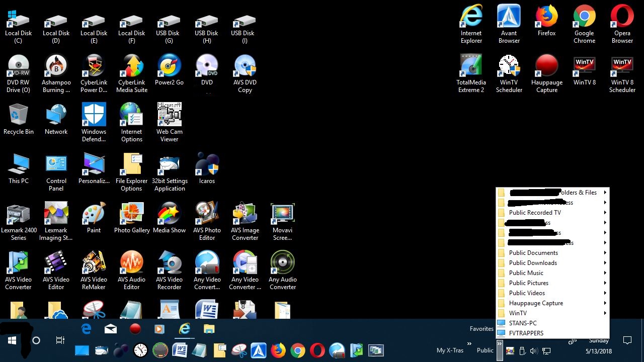Open the Public Downloads menu entry
644x362 pixels.
[533, 263]
